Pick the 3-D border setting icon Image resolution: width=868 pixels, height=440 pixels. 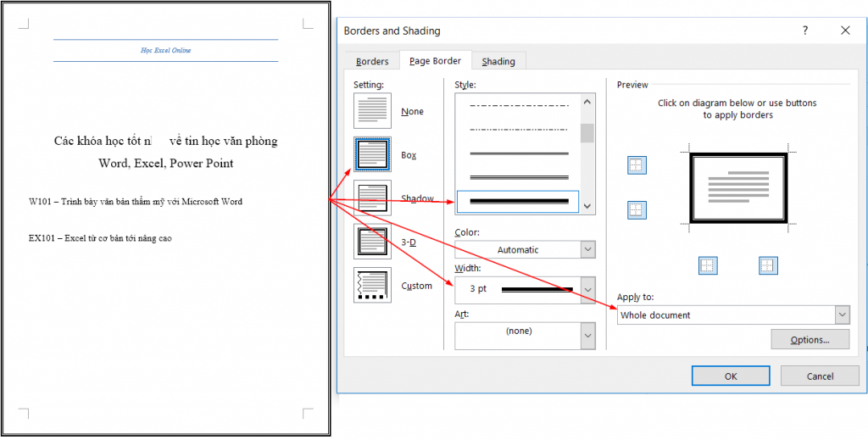(372, 242)
